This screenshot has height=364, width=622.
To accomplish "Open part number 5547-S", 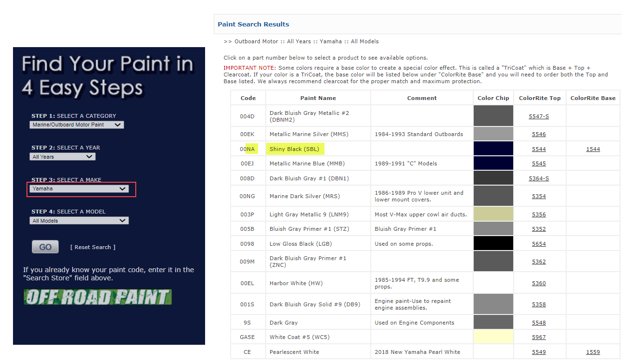I will click(539, 116).
